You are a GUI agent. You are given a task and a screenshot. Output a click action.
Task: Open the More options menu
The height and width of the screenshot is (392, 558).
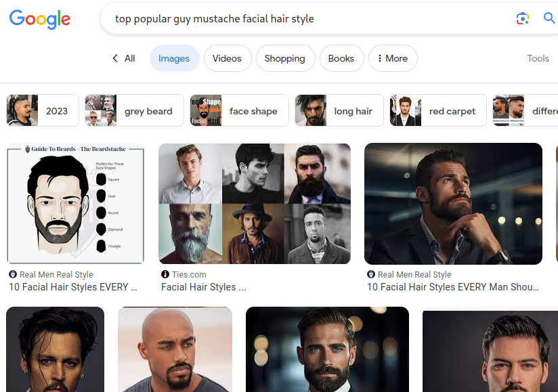tap(393, 58)
